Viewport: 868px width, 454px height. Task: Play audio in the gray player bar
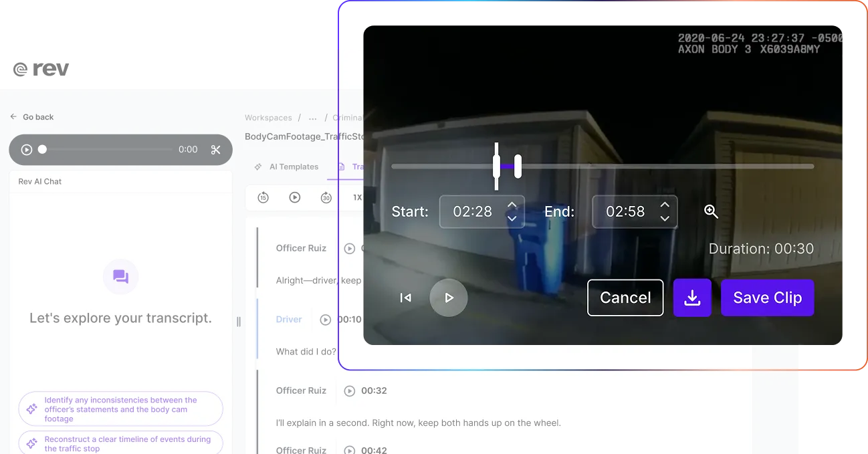point(27,150)
